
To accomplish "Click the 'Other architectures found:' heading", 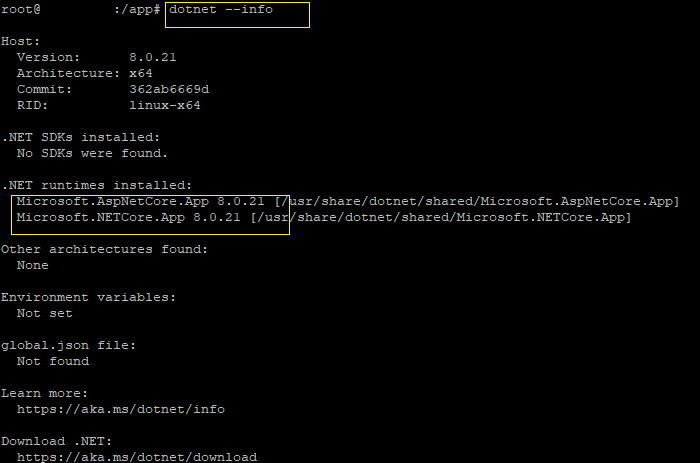I will tap(104, 249).
